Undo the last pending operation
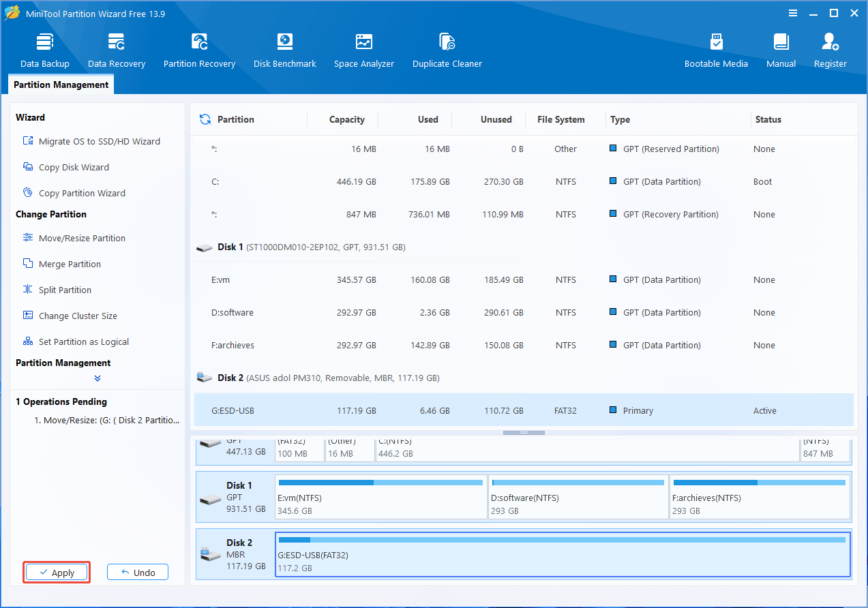This screenshot has height=608, width=868. (x=138, y=573)
